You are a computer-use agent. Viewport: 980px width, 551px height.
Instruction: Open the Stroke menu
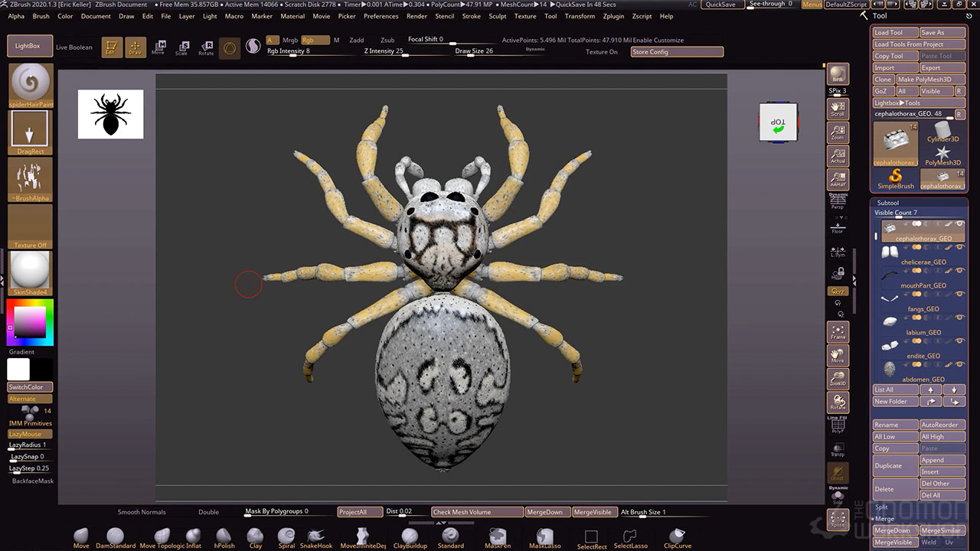click(472, 16)
